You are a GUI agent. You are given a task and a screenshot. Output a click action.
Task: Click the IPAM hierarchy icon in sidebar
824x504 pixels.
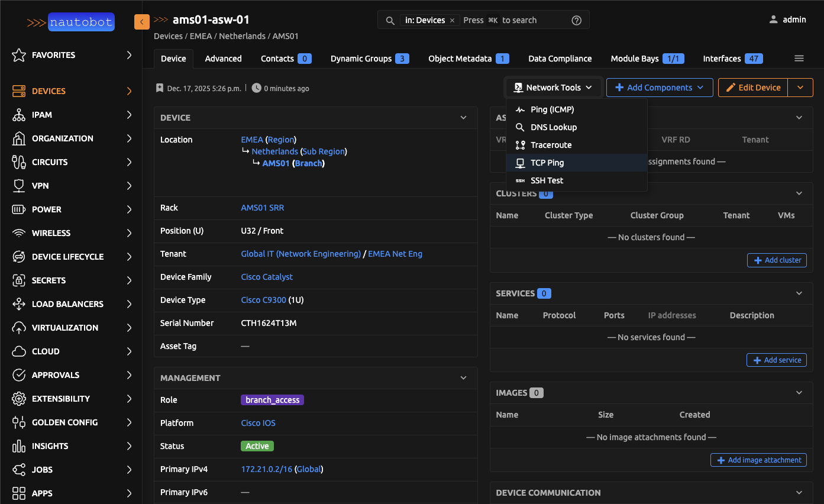click(19, 115)
